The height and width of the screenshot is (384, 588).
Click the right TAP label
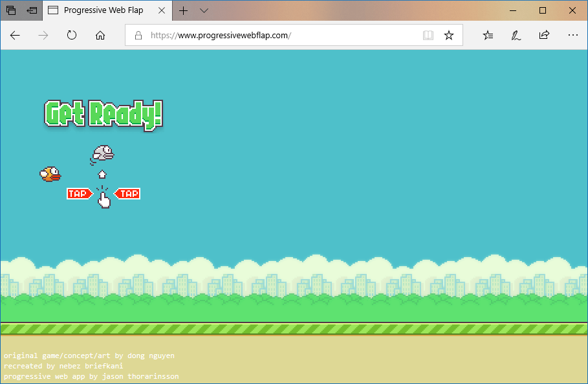click(x=127, y=194)
